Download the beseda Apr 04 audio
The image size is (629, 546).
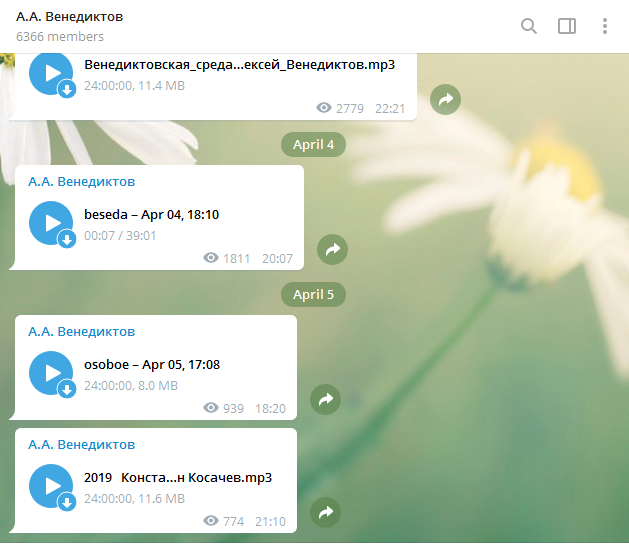tap(67, 240)
